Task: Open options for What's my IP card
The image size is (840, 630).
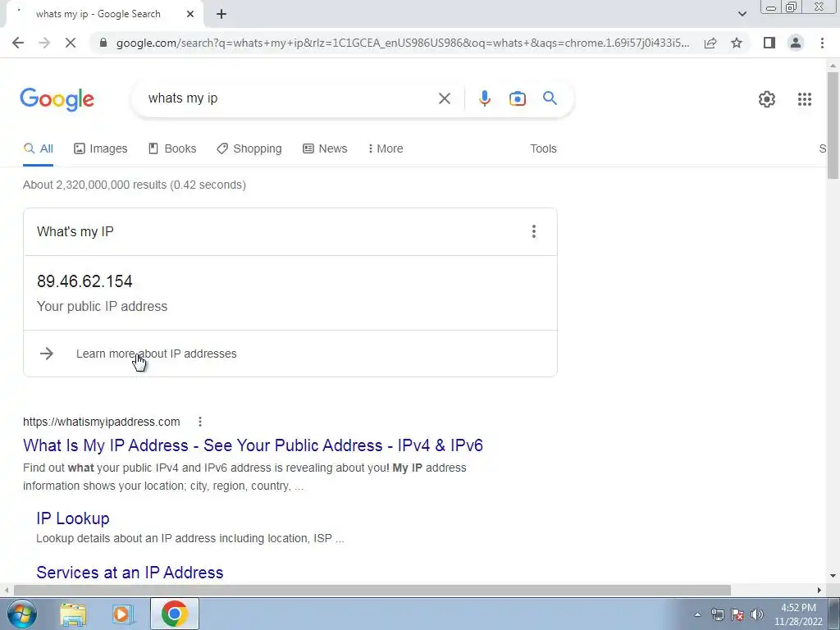Action: pyautogui.click(x=533, y=231)
